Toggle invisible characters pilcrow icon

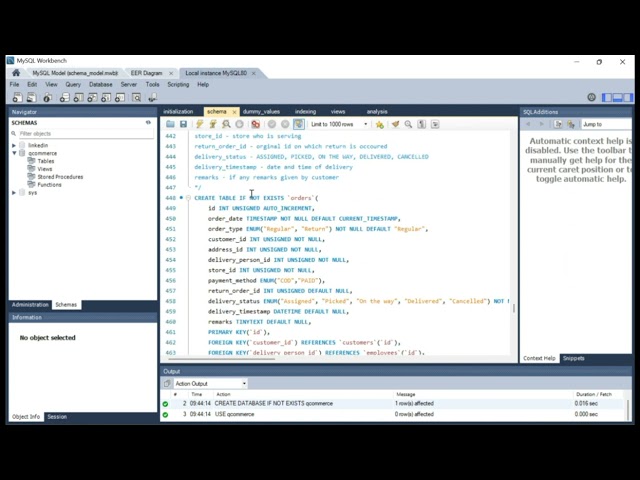click(422, 124)
